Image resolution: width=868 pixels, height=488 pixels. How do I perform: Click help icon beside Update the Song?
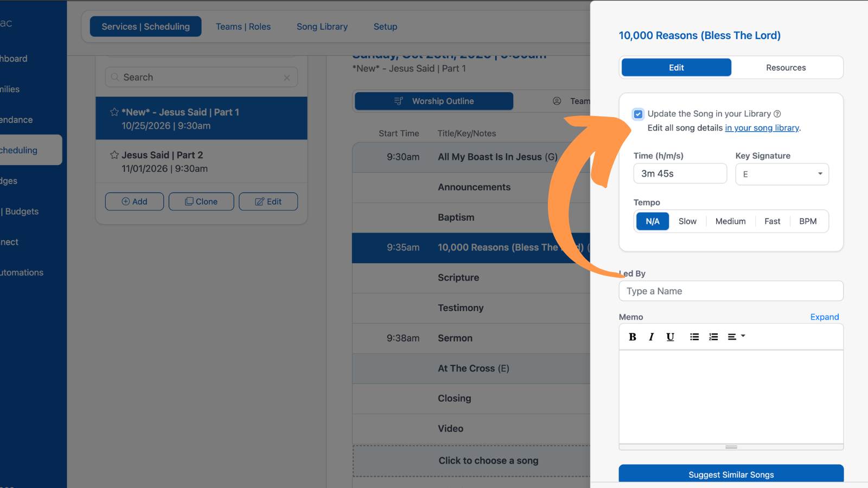click(777, 114)
